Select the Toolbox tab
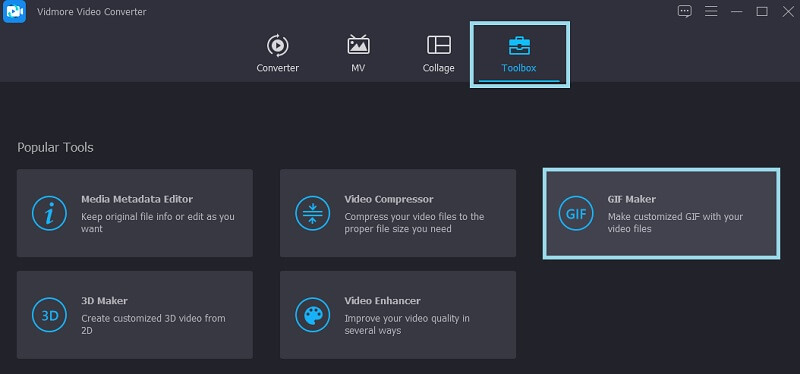This screenshot has height=374, width=800. click(519, 54)
